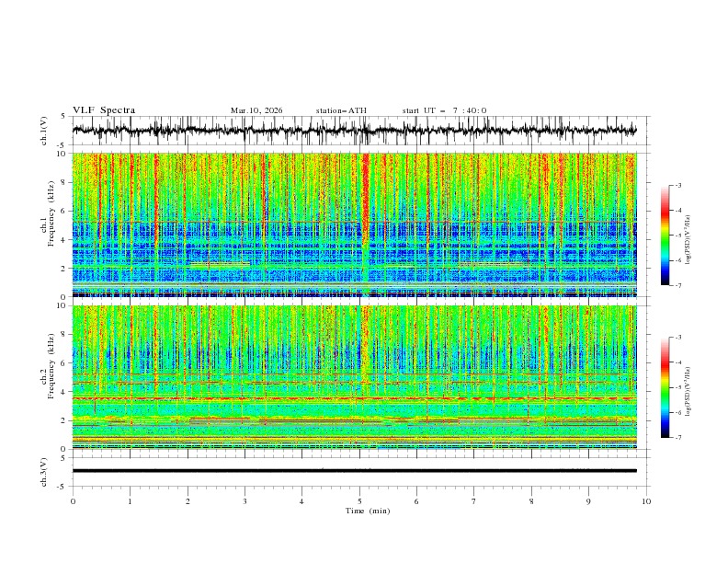Click the "10" kHz tick of ch.1 spectrogram

pos(63,154)
